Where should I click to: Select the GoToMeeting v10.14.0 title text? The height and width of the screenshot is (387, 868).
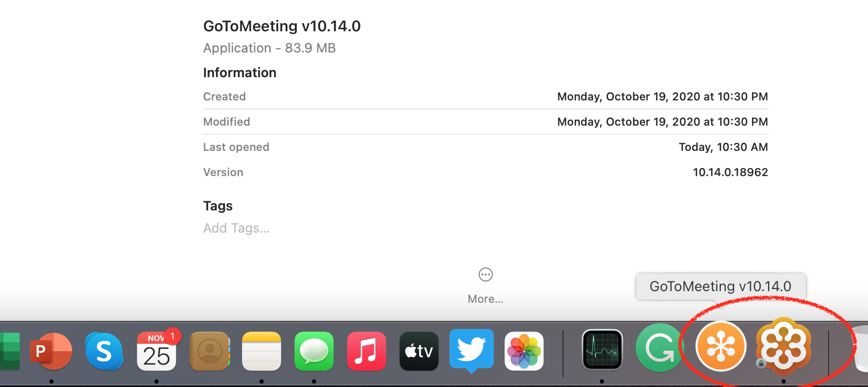282,26
